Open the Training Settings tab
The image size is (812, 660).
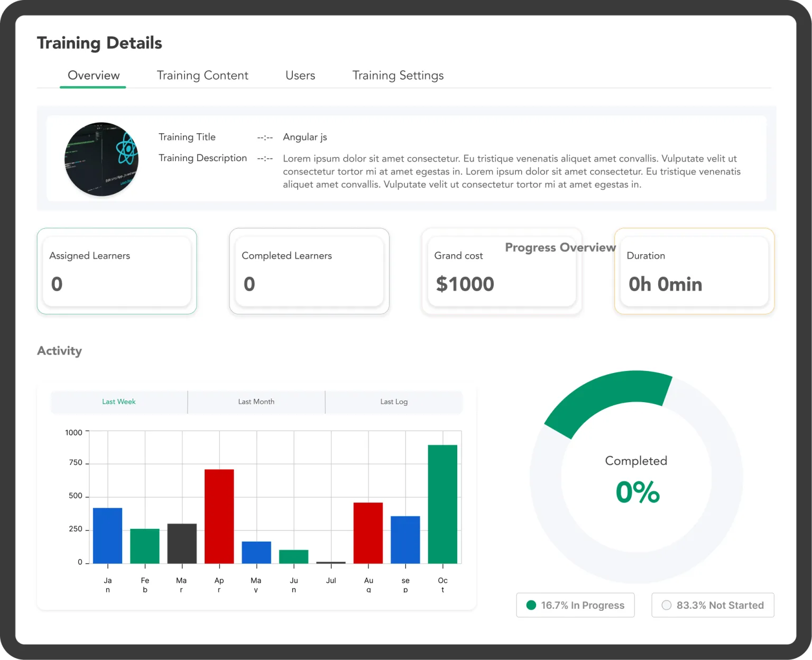point(398,76)
